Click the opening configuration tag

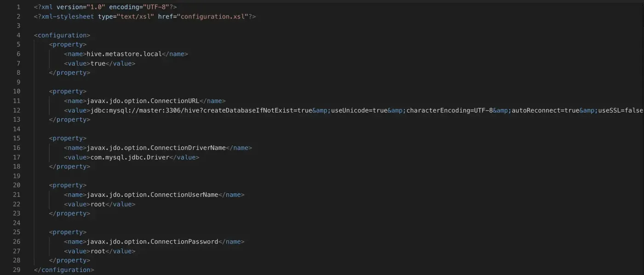[62, 35]
